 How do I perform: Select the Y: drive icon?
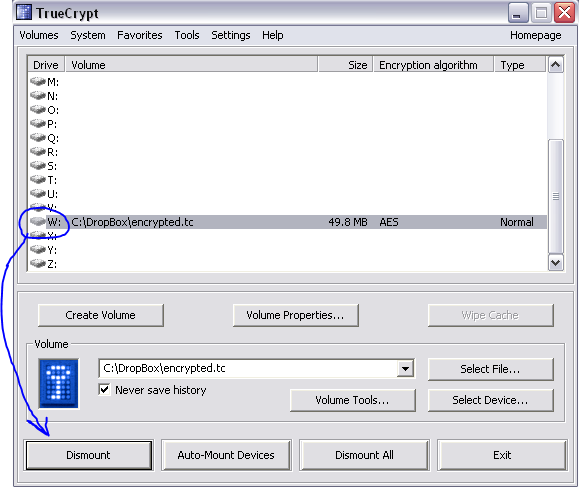(38, 250)
